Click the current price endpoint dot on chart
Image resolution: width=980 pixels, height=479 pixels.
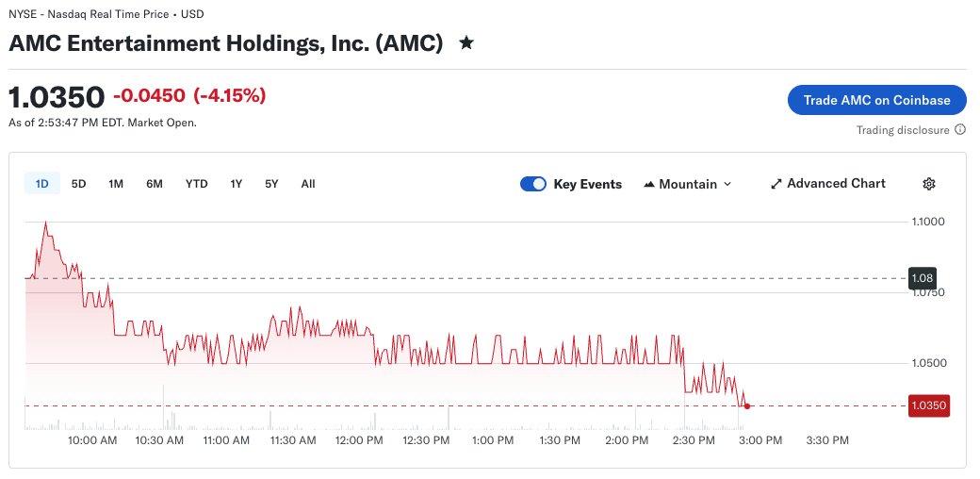point(747,406)
